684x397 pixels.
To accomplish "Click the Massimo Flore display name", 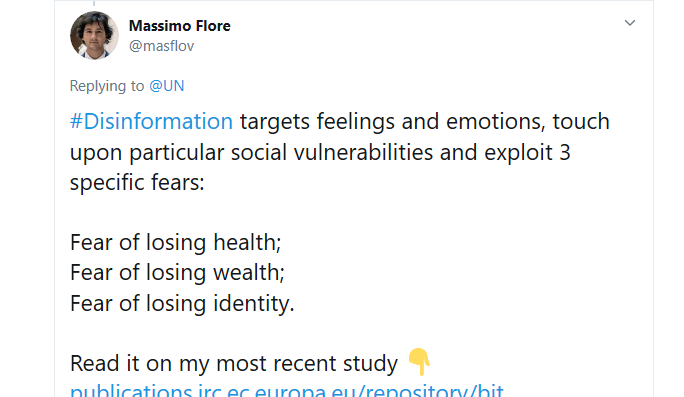I will point(180,26).
